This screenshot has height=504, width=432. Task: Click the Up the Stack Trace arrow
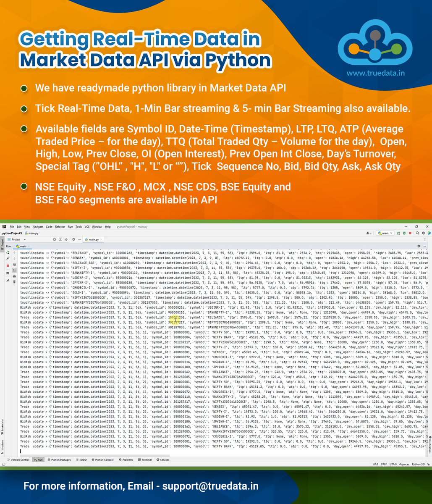[14, 253]
